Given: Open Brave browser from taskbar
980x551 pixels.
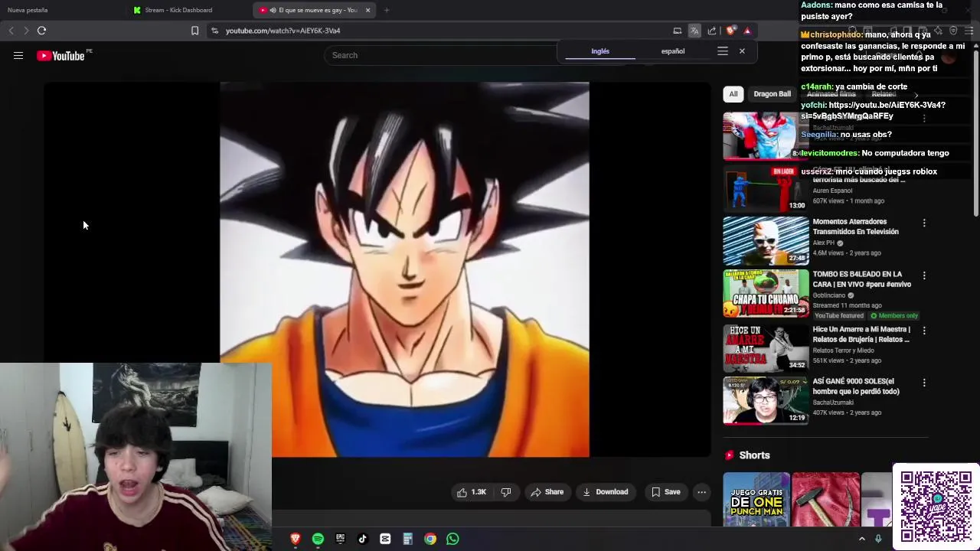Looking at the screenshot, I should [296, 539].
